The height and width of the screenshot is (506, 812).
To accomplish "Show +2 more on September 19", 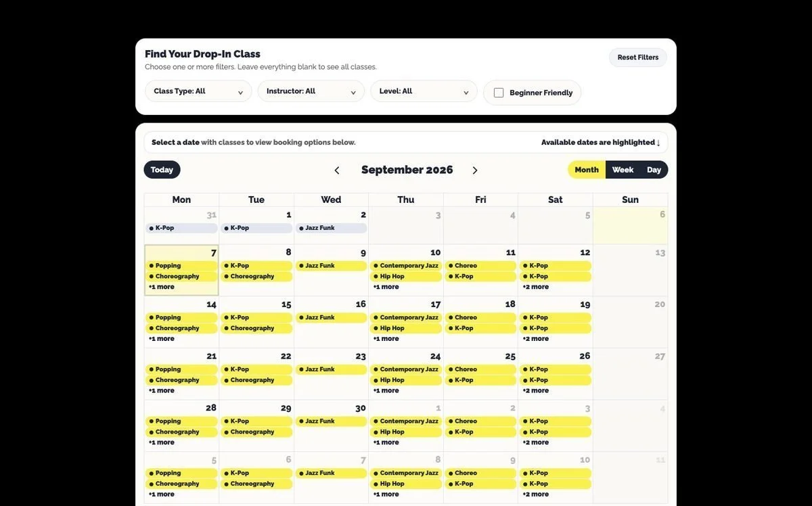I will point(535,339).
